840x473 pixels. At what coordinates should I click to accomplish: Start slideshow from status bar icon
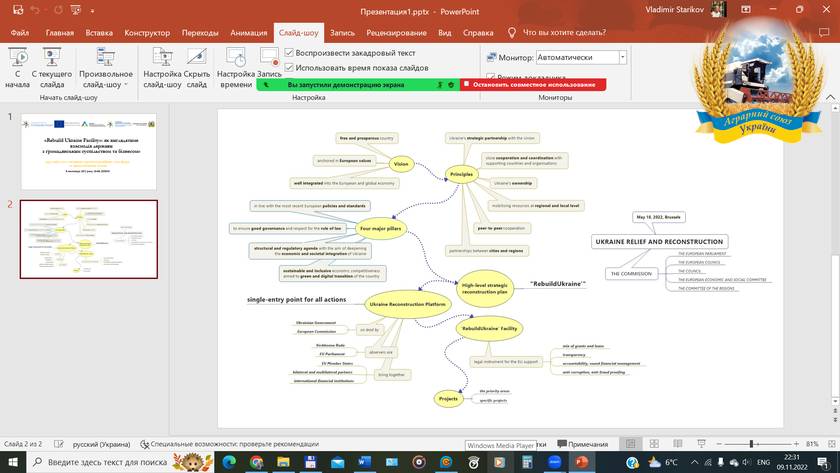[701, 444]
